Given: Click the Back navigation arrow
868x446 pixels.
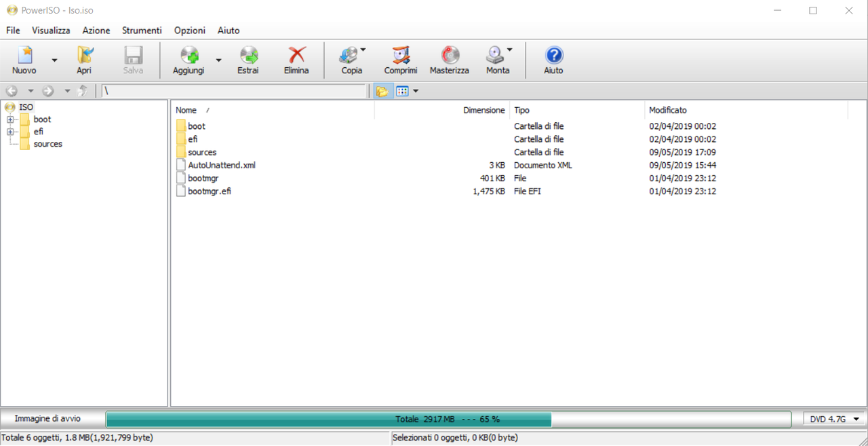Looking at the screenshot, I should pos(12,91).
